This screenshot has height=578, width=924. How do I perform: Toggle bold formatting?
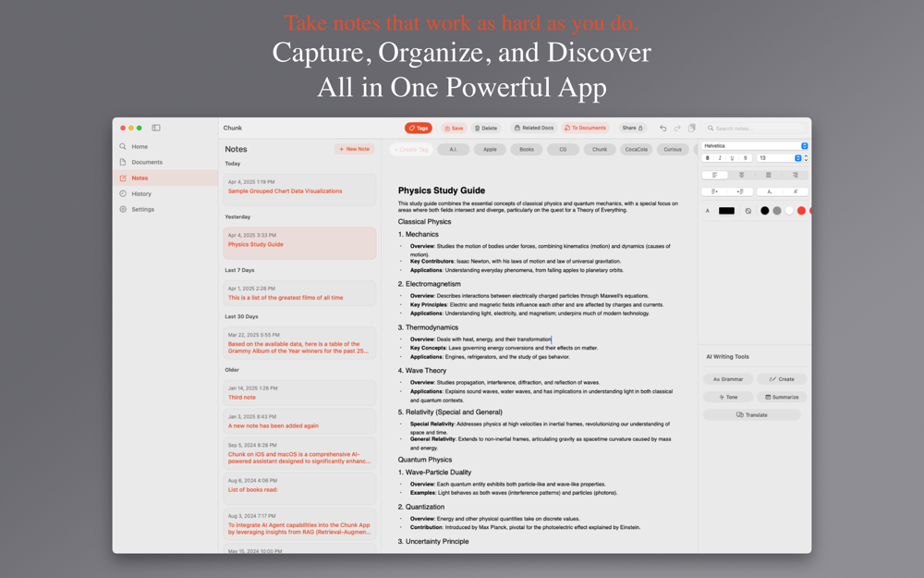(708, 158)
